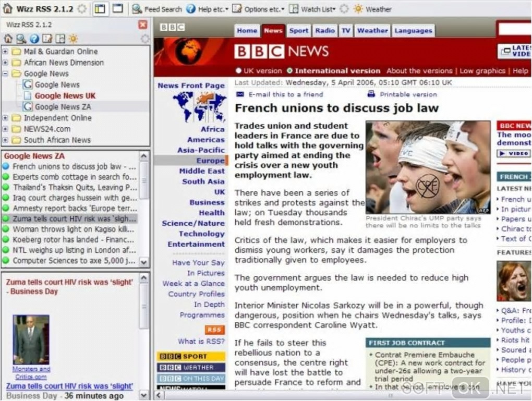Click the Wizz RSS home icon in top toolbar
Image resolution: width=532 pixels, height=401 pixels.
point(7,8)
